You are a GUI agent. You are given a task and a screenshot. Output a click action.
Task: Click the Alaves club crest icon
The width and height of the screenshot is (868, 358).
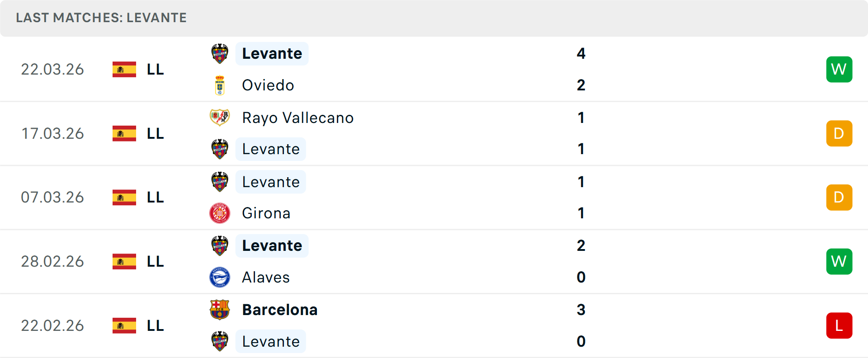pyautogui.click(x=220, y=278)
